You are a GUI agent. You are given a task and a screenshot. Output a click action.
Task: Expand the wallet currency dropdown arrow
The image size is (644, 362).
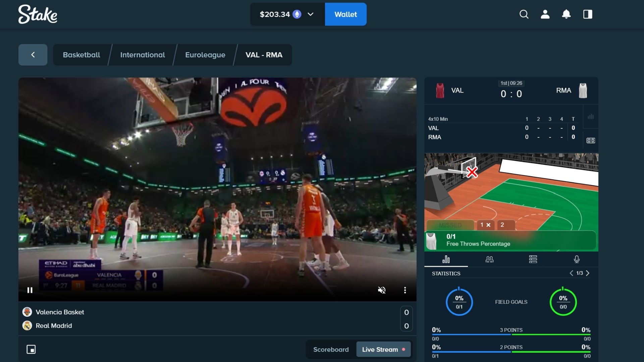point(310,14)
